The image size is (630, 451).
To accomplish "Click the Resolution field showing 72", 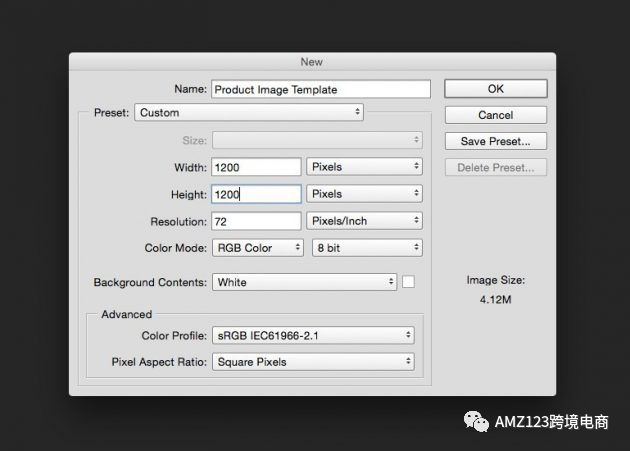I will [256, 221].
